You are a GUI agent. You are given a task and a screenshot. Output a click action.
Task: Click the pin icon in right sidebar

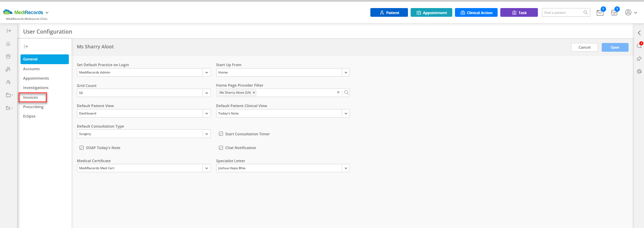(x=639, y=59)
